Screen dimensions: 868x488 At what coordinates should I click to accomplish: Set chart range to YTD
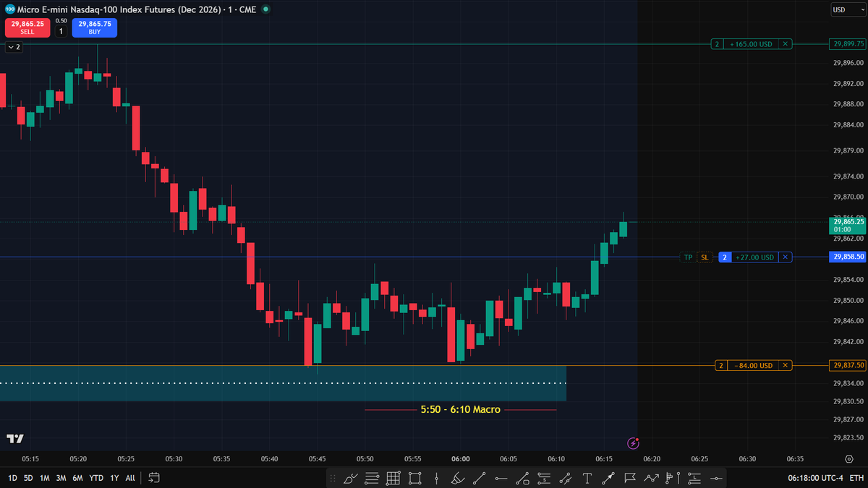pyautogui.click(x=96, y=478)
